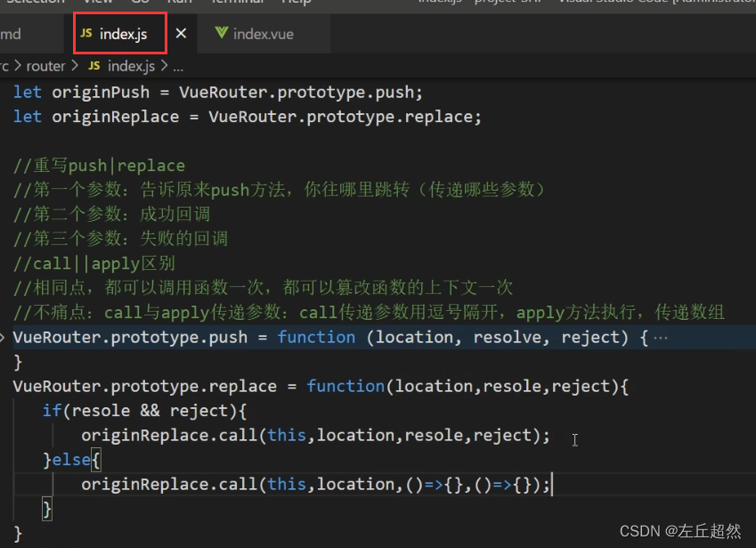Viewport: 756px width, 548px height.
Task: Click the line with '()=>{},()=>{});'
Action: [315, 485]
